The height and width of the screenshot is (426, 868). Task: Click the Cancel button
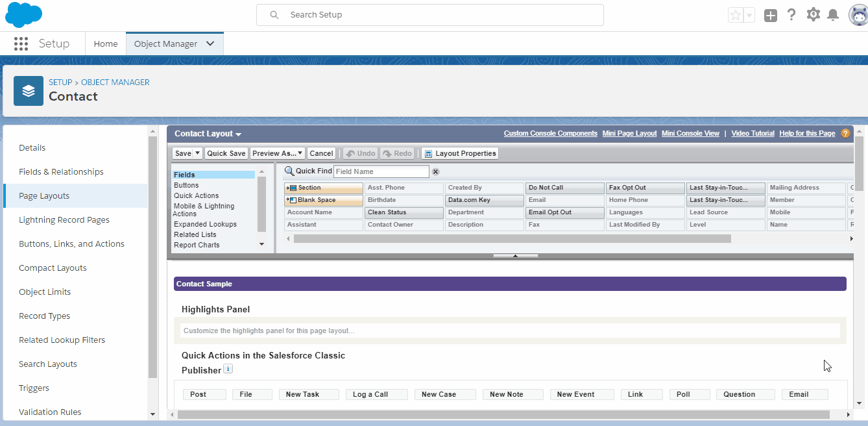(x=321, y=153)
